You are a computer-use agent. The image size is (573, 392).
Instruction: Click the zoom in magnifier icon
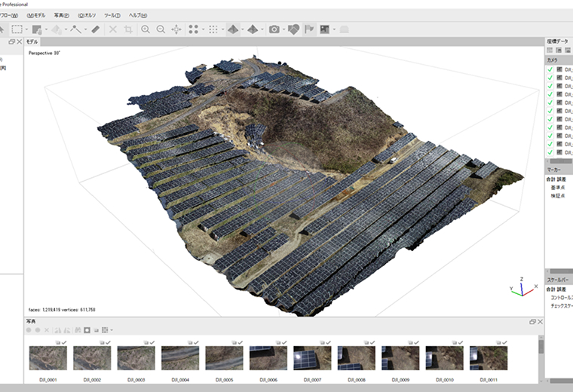pos(146,29)
